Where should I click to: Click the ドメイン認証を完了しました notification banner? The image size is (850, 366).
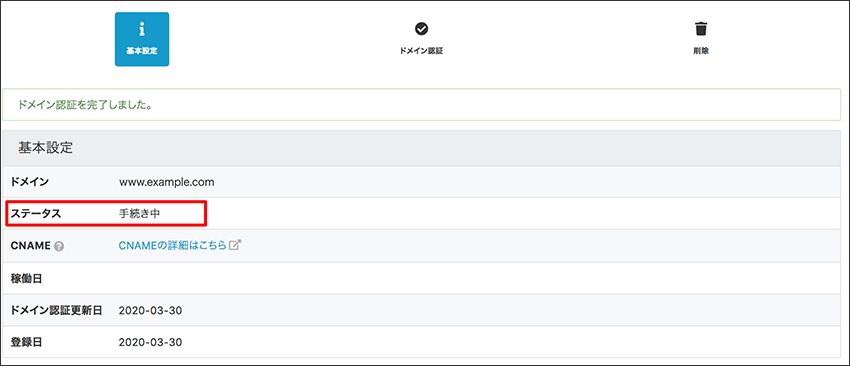(422, 105)
